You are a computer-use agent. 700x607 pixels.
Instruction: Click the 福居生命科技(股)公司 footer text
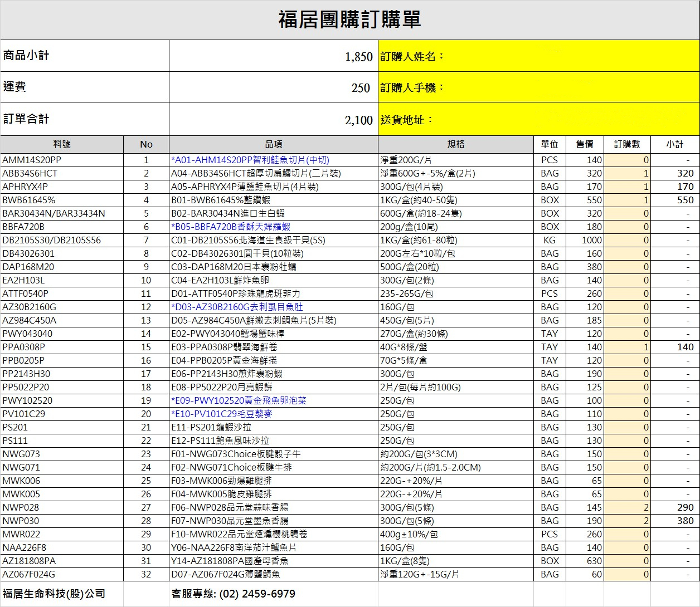54,594
